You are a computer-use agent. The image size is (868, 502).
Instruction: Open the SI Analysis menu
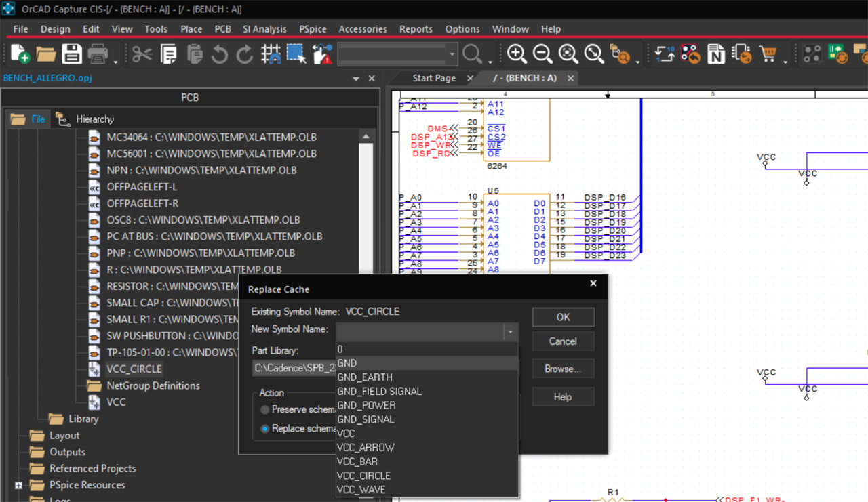click(x=264, y=29)
